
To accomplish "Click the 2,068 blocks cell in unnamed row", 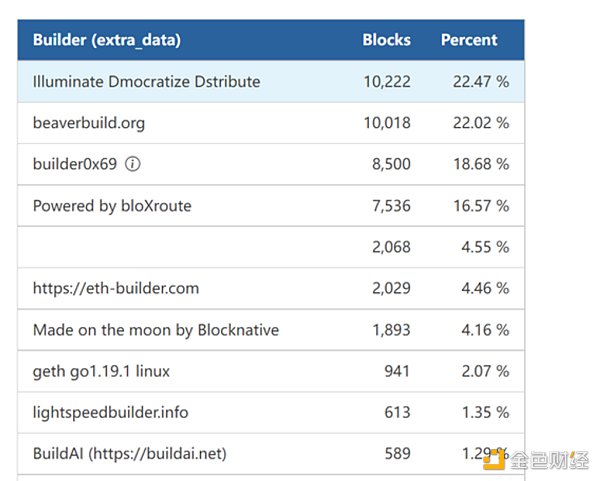I will [391, 247].
